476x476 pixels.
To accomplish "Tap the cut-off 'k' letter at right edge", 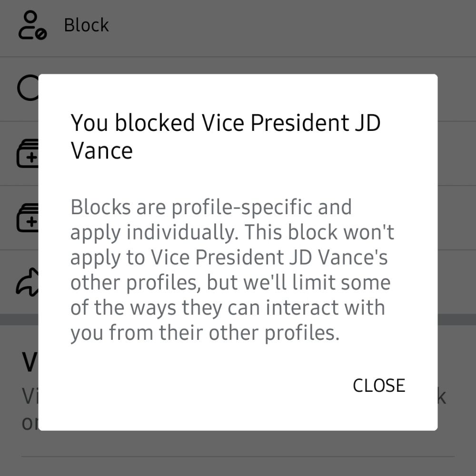I will (x=442, y=397).
